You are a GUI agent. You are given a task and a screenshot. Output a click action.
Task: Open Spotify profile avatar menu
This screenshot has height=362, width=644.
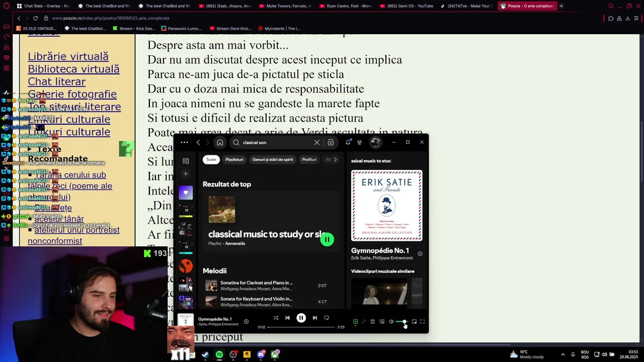click(x=375, y=142)
